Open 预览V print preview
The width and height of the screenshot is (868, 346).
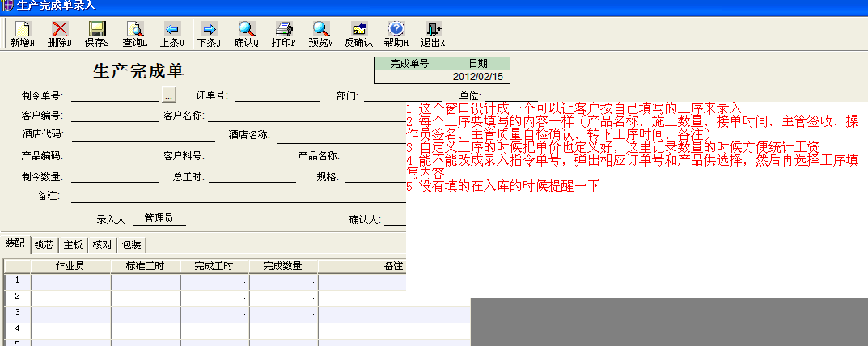pos(321,34)
